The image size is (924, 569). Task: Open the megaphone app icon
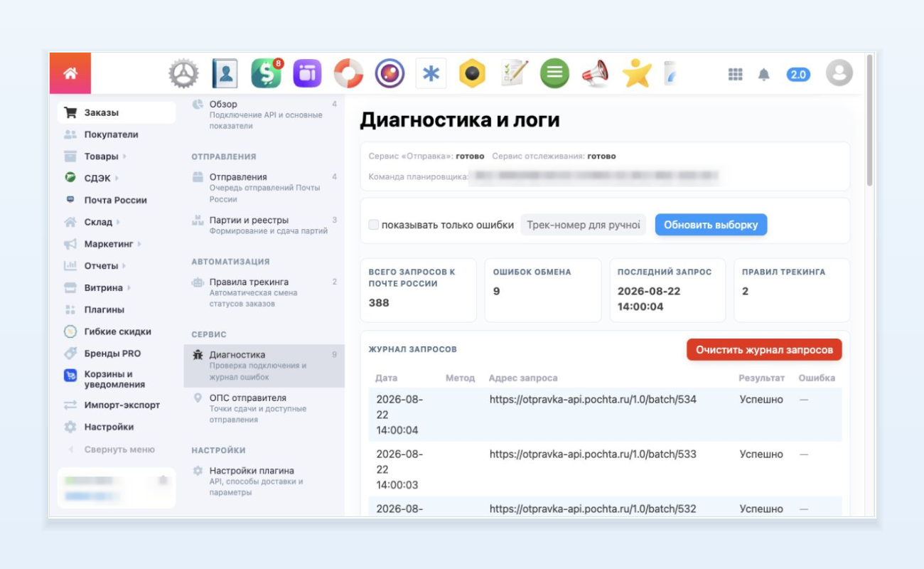click(596, 73)
